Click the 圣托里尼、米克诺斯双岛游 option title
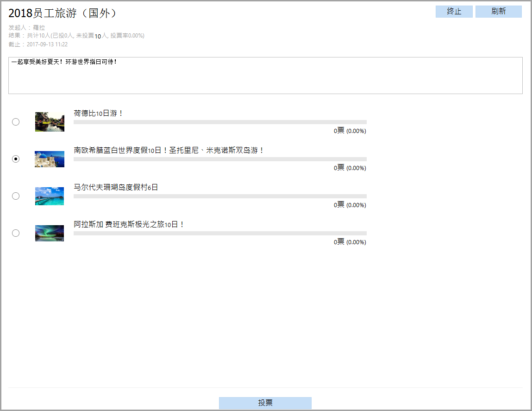The width and height of the screenshot is (532, 411). point(169,150)
